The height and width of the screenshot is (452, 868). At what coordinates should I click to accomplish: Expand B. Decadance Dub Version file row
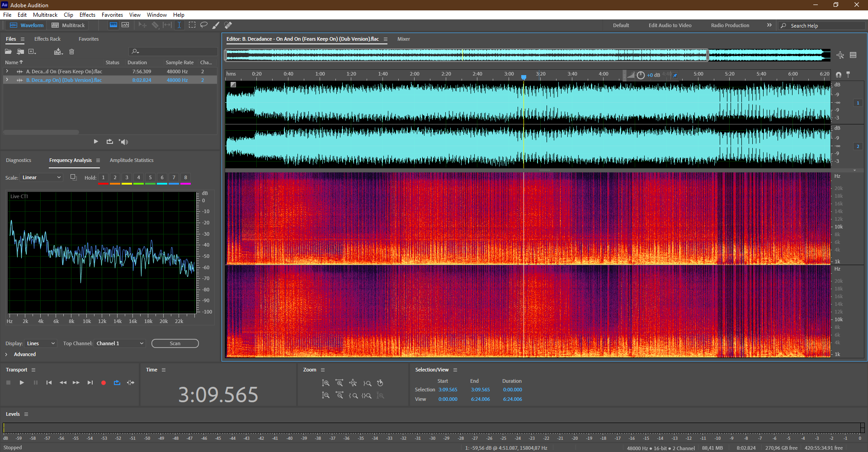click(7, 80)
